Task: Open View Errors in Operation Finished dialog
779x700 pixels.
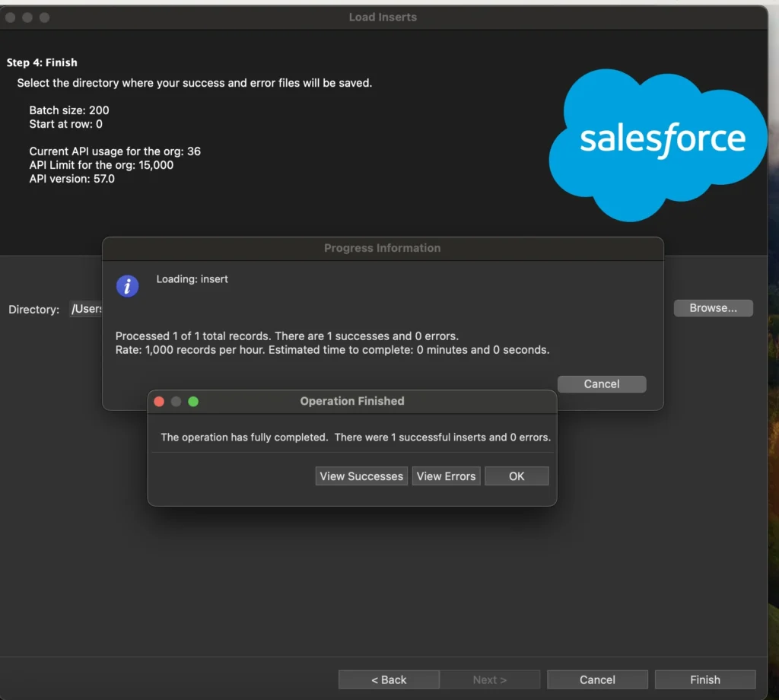Action: click(x=446, y=476)
